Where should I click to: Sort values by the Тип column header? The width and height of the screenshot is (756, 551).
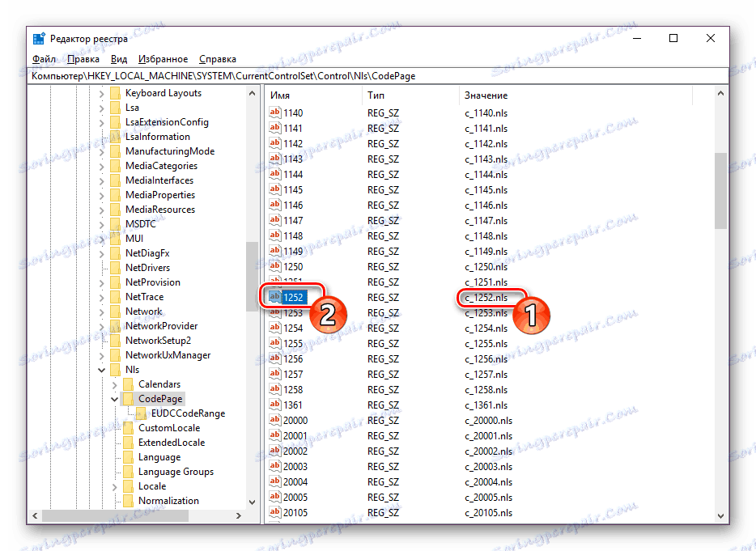(411, 95)
